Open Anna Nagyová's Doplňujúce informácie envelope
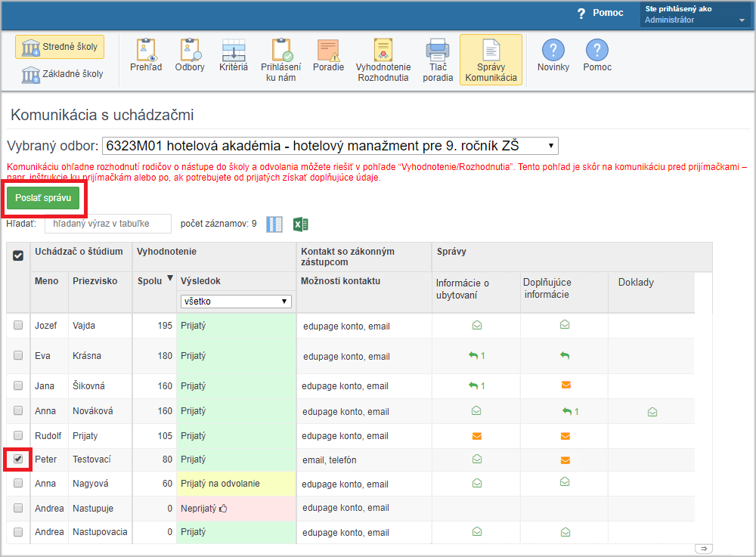Viewport: 756px width, 557px height. 565,482
